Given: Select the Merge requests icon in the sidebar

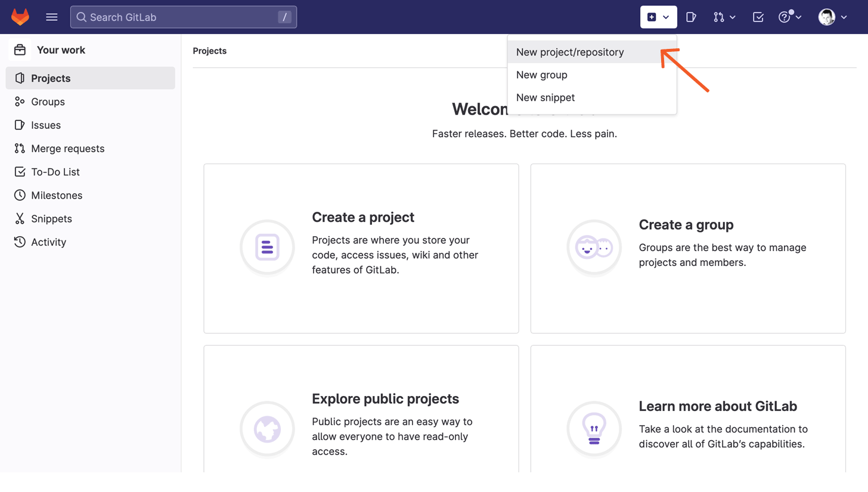Looking at the screenshot, I should click(20, 148).
